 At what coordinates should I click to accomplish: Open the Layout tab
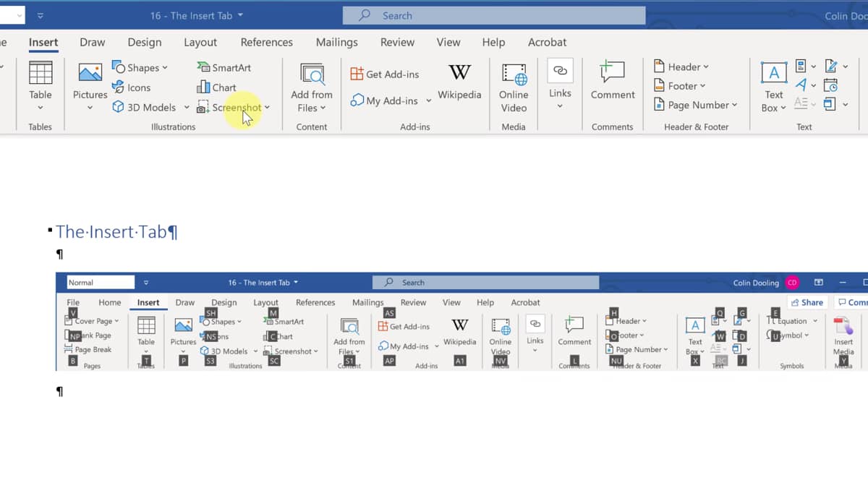pos(200,42)
